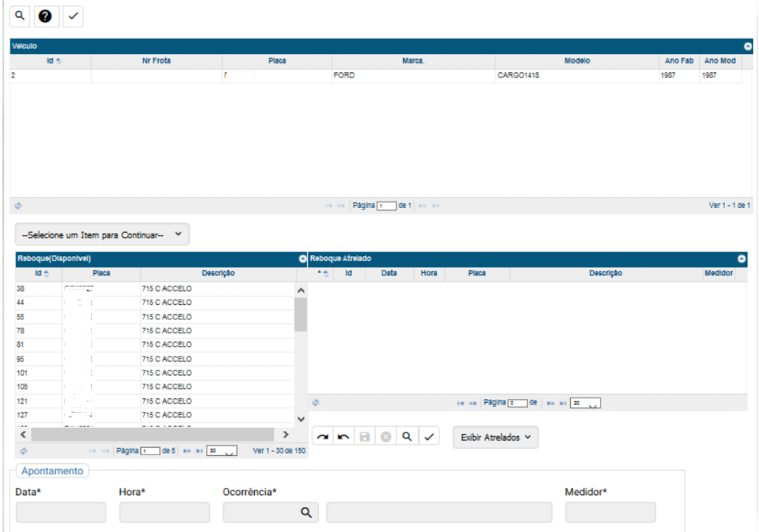Expand the Exibir Atrelados dropdown
Viewport: 759px width, 532px height.
495,438
